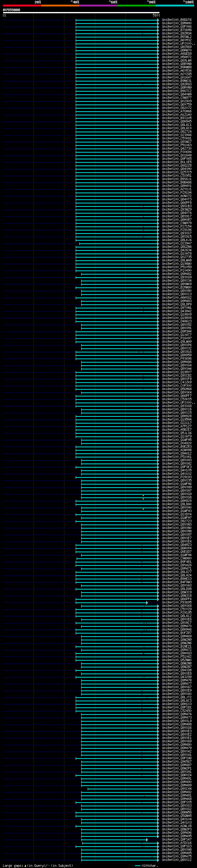The image size is (197, 868).
Task: Click the truncated alignment arrow of UniRef100_Q9FS47
Action: click(147, 840)
